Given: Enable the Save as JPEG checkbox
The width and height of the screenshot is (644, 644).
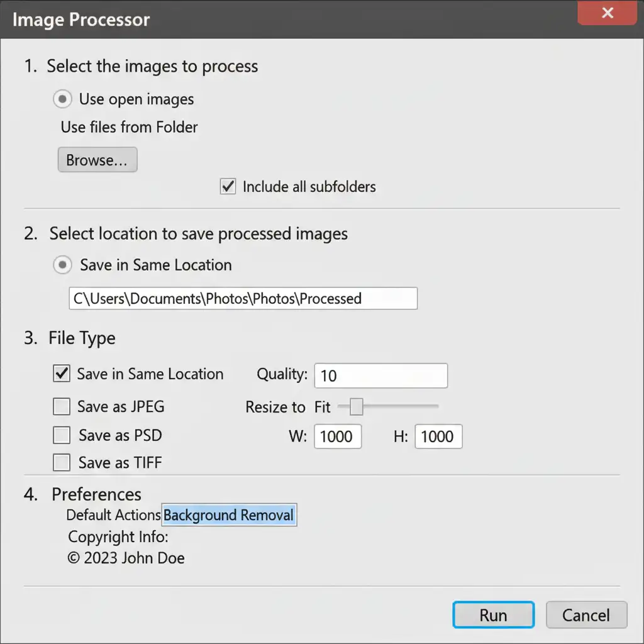Looking at the screenshot, I should [62, 407].
